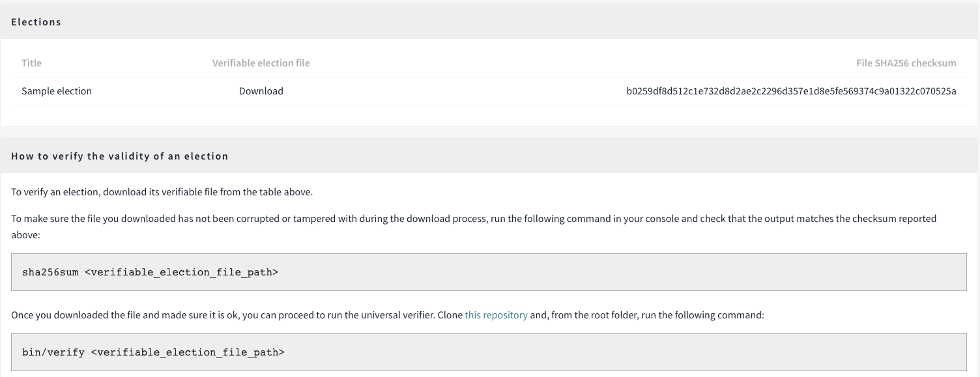Screen dimensions: 980x377
Task: Open the 'this repository' link
Action: pos(496,314)
